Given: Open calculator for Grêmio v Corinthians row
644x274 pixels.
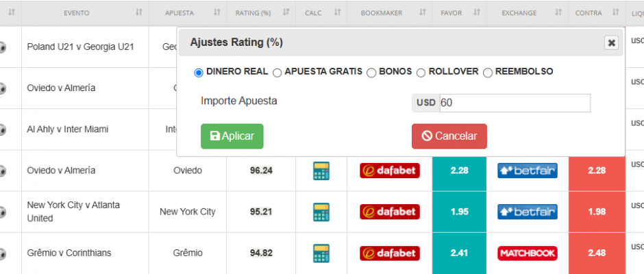Looking at the screenshot, I should (x=321, y=253).
